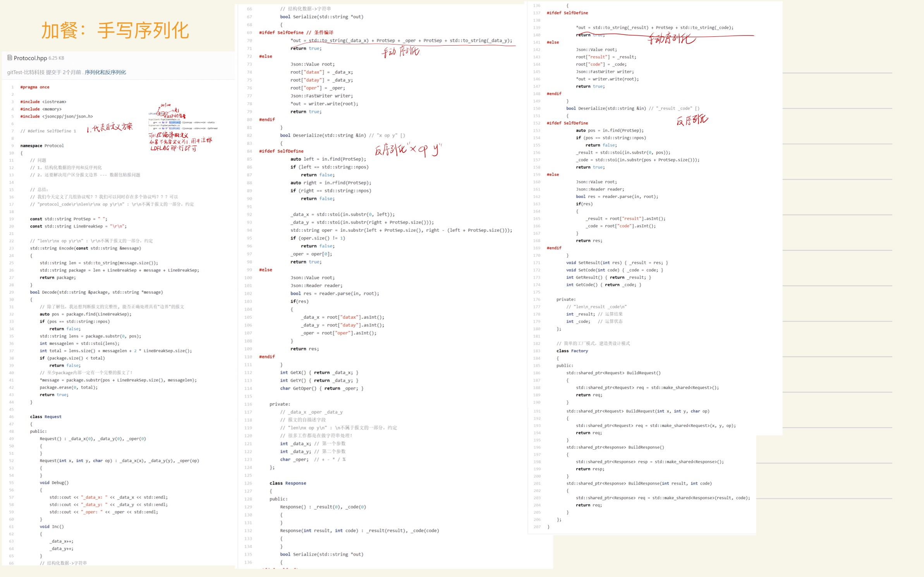Click line number 207 at the file end
Viewport: 924px width, 577px height.
(537, 527)
